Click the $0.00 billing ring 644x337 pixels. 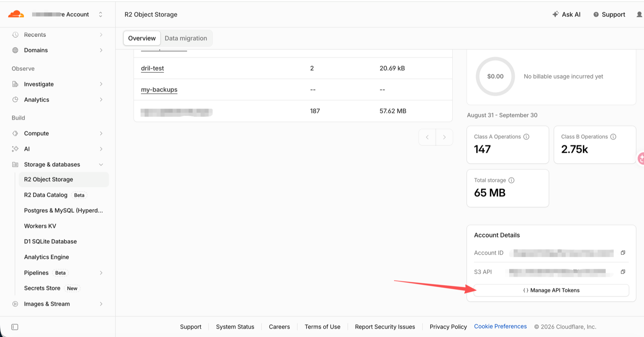(495, 76)
